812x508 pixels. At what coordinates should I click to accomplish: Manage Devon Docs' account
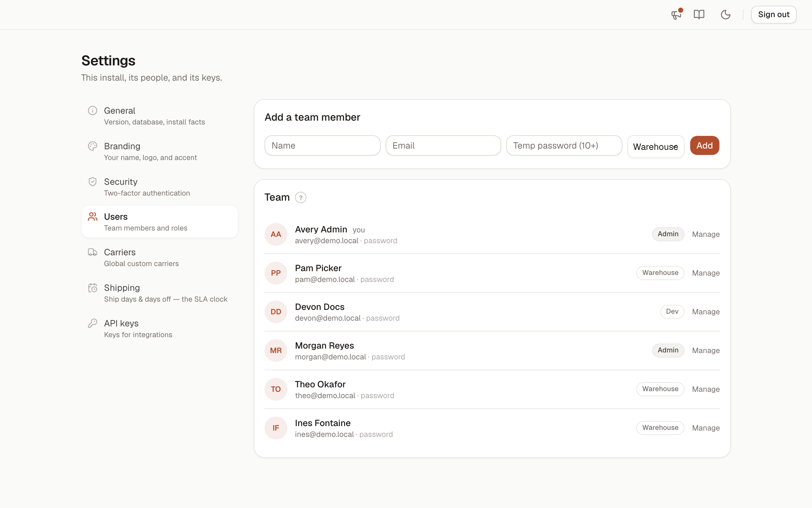(x=706, y=312)
